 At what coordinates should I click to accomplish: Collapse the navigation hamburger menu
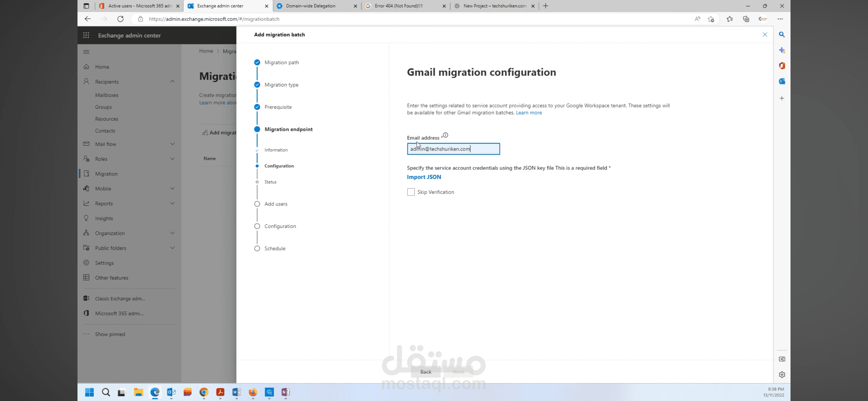coord(86,52)
